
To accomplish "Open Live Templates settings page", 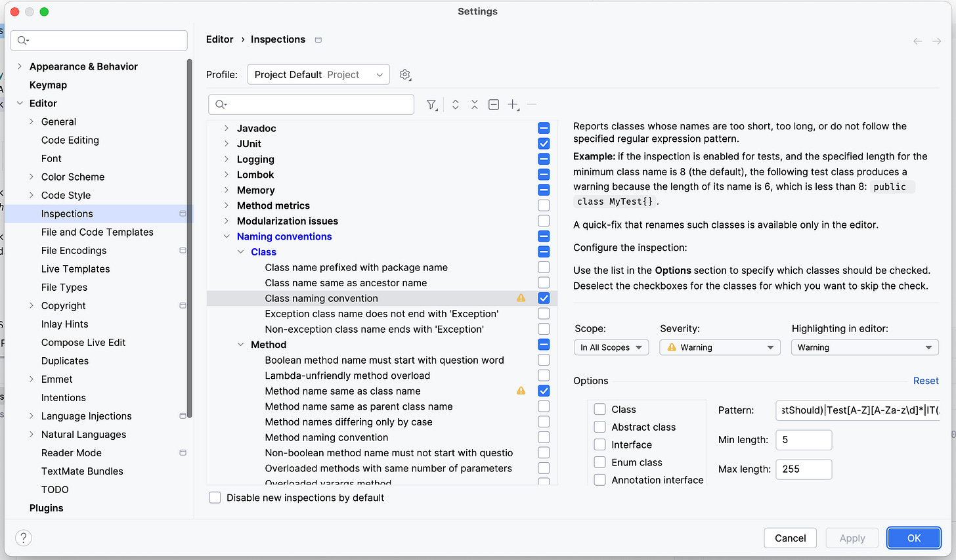I will click(76, 269).
